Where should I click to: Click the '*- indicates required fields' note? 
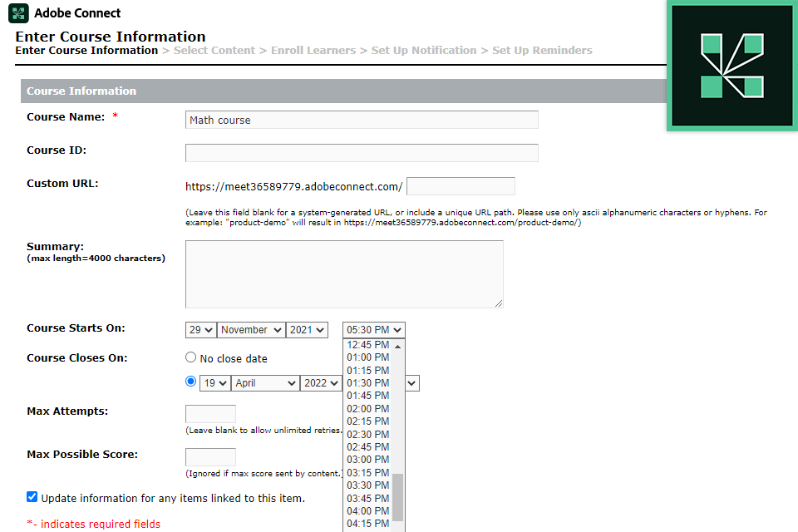pos(94,524)
